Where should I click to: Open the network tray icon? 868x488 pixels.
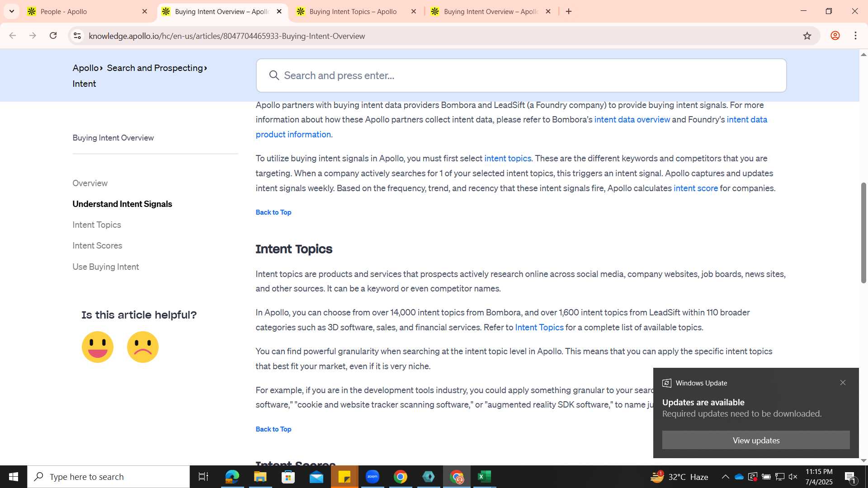[780, 477]
